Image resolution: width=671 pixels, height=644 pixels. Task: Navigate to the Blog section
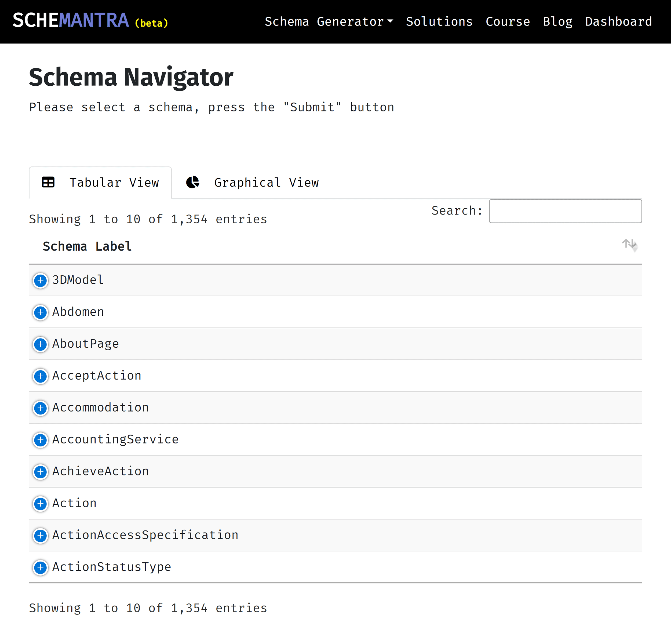tap(558, 21)
